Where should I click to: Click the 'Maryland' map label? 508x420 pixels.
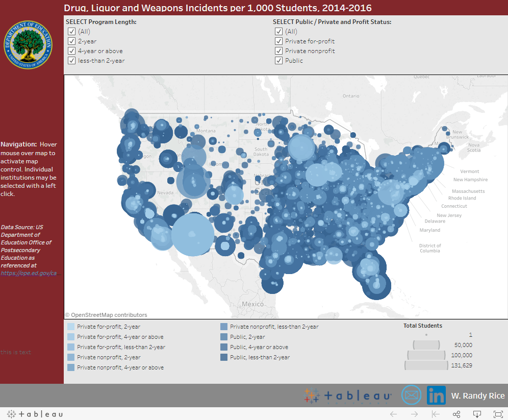pos(430,230)
